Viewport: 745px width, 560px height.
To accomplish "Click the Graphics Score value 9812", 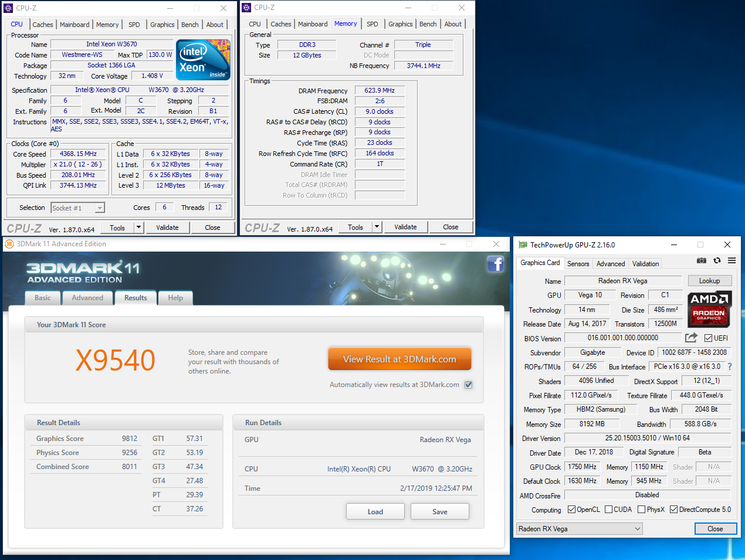I will pos(130,439).
